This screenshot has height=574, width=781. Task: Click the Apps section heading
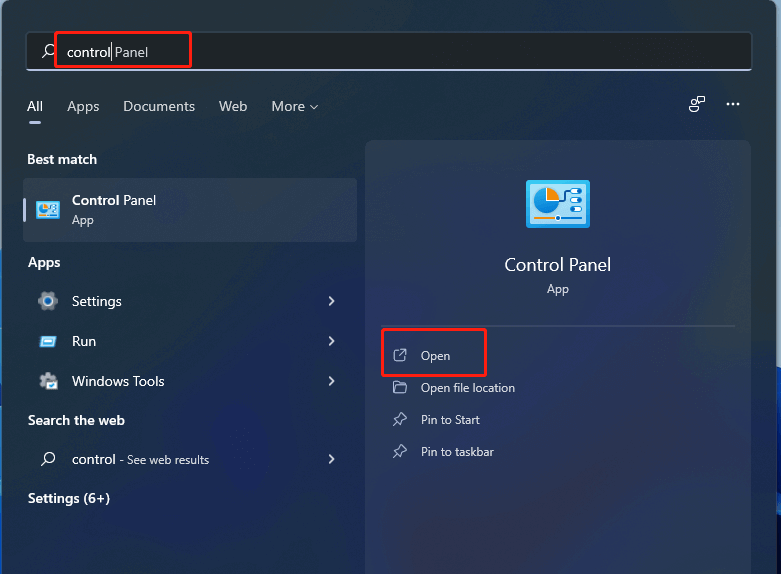coord(44,263)
